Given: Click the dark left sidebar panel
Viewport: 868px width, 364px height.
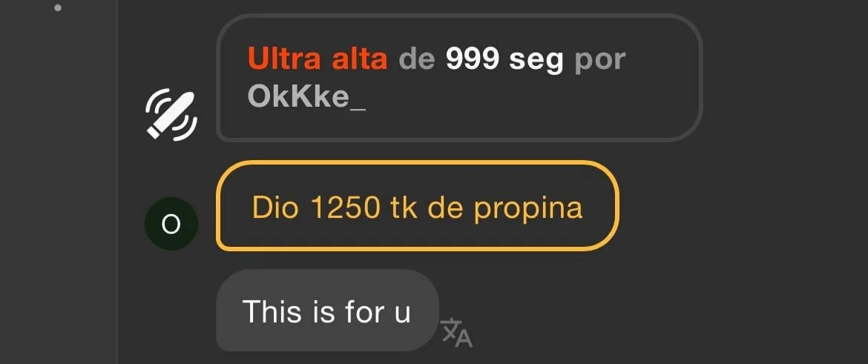Looking at the screenshot, I should 58,182.
